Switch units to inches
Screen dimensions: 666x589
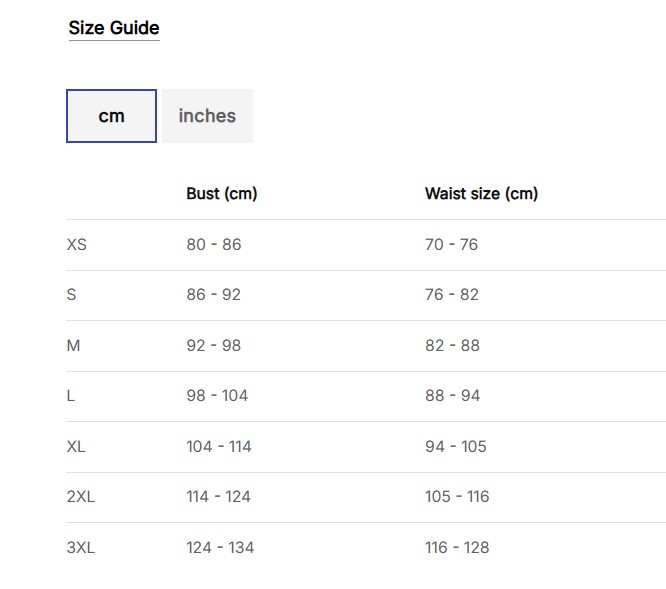[x=207, y=116]
